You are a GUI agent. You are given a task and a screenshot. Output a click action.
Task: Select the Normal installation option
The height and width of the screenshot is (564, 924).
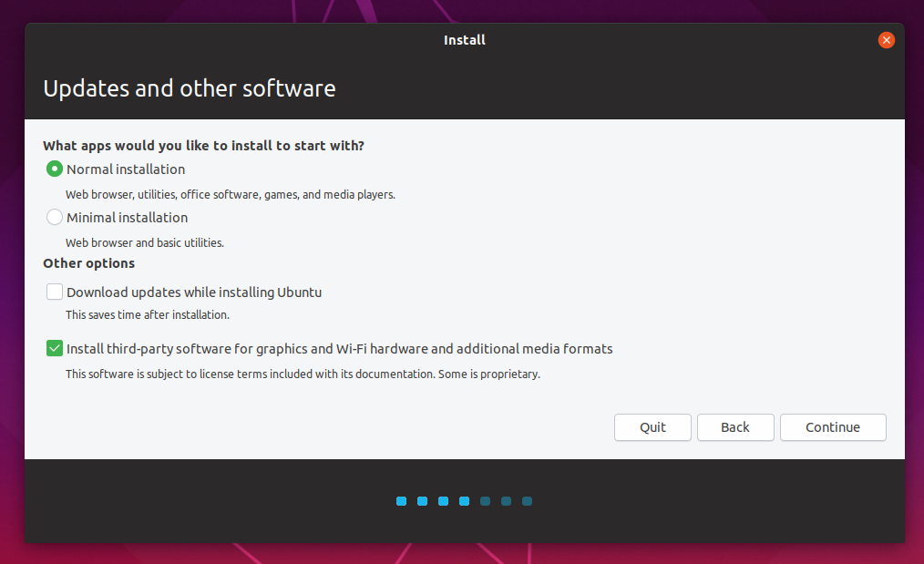click(x=54, y=169)
